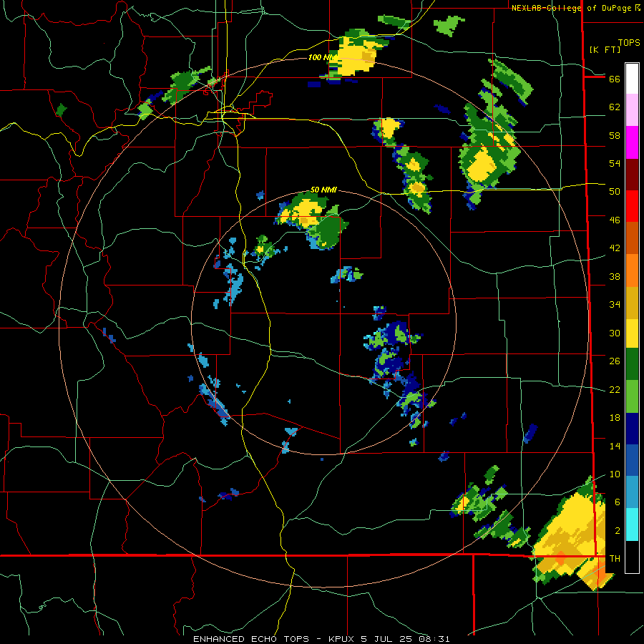Click the "10" scale label
644x644 pixels.
615,474
